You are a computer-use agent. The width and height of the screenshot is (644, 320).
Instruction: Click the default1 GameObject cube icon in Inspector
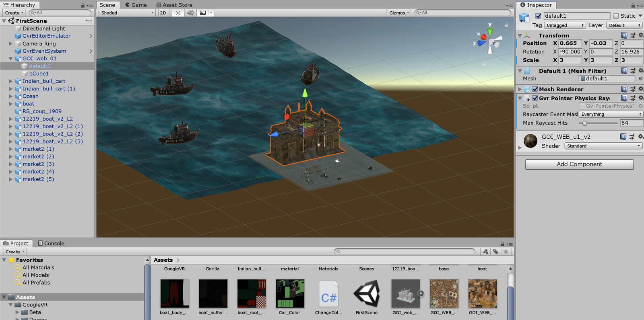524,18
